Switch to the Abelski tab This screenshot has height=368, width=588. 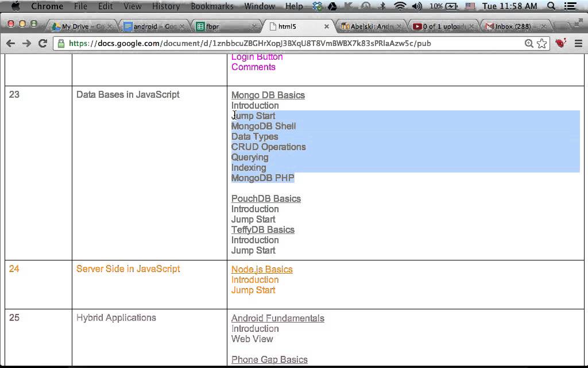372,26
